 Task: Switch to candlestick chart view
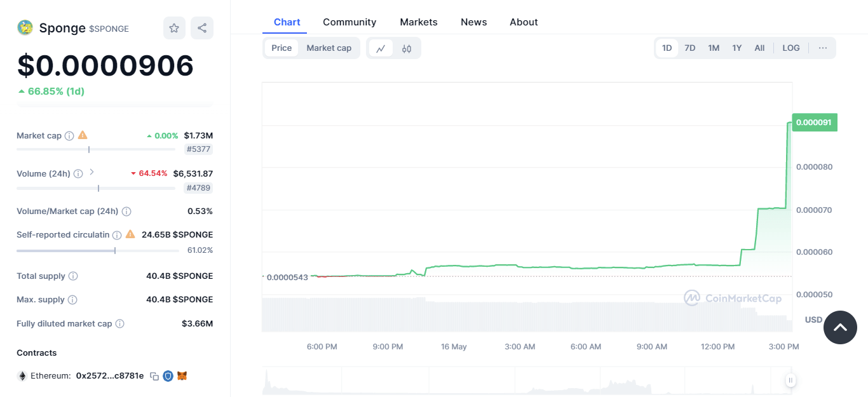407,48
